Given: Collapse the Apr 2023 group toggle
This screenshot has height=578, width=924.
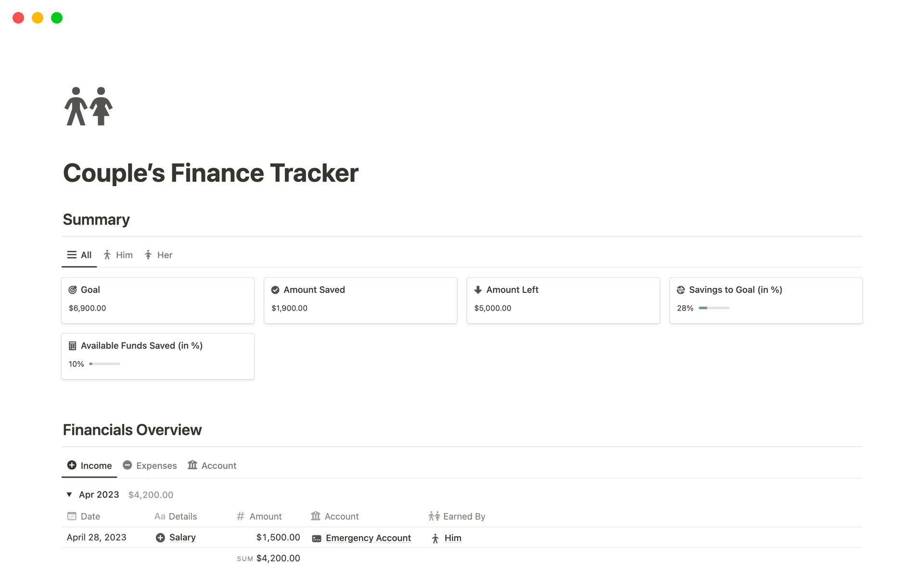Looking at the screenshot, I should tap(69, 495).
